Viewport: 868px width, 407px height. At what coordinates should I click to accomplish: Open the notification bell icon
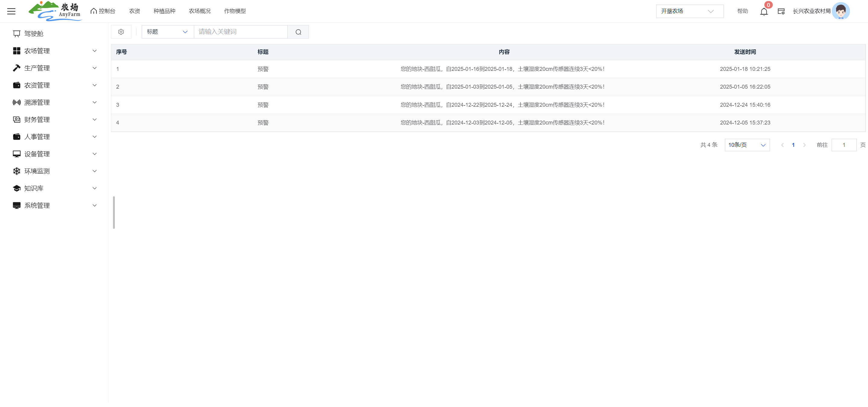763,12
